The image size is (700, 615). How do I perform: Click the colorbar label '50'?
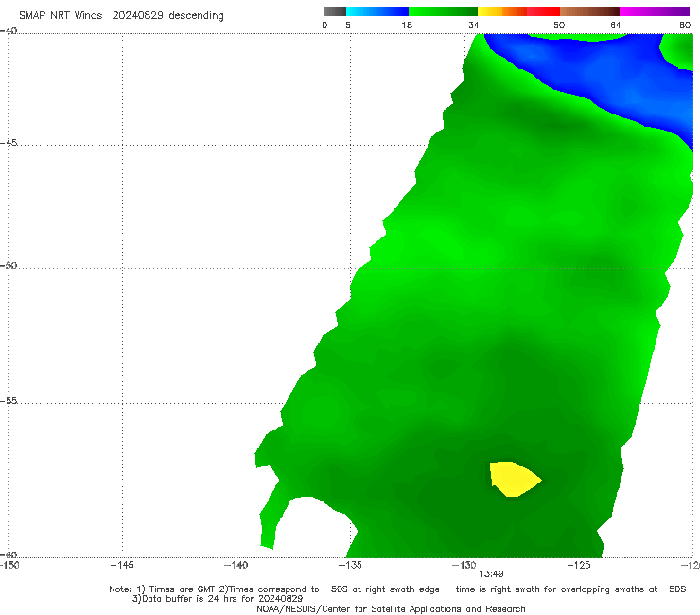(559, 26)
